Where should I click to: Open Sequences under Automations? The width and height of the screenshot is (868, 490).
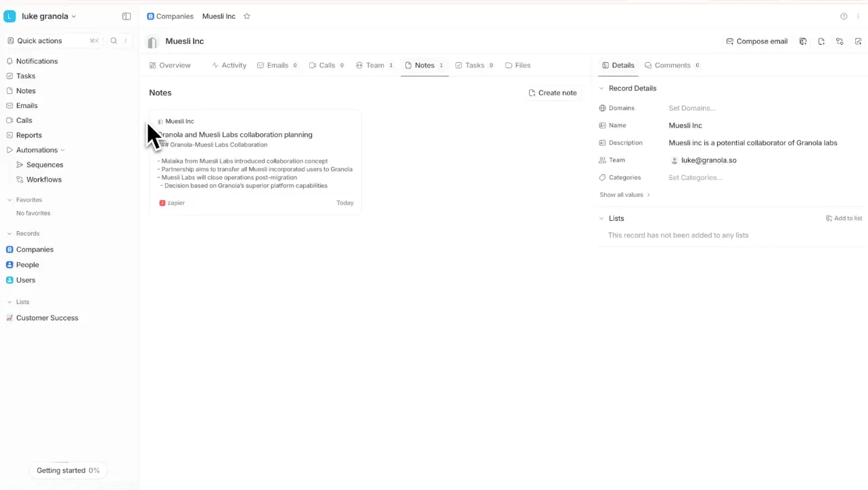pyautogui.click(x=45, y=165)
